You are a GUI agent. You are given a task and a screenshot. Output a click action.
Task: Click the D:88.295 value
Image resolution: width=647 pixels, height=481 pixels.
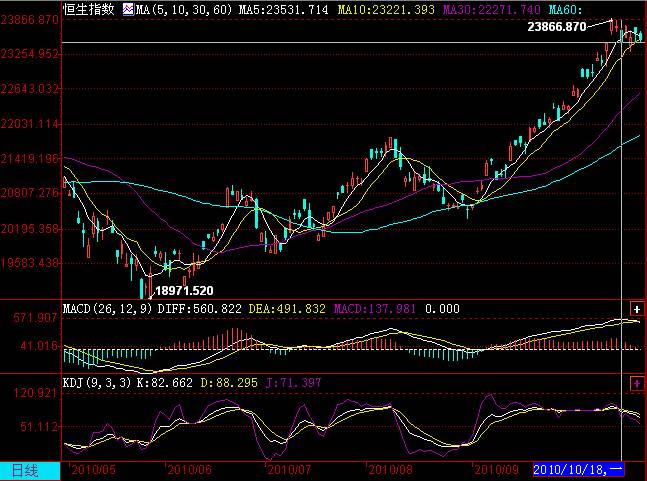click(229, 383)
